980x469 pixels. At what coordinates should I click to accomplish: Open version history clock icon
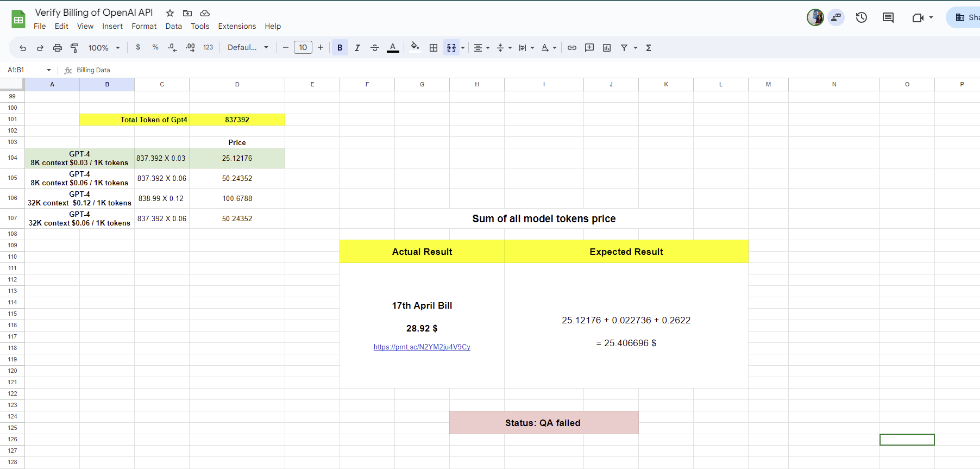[862, 18]
